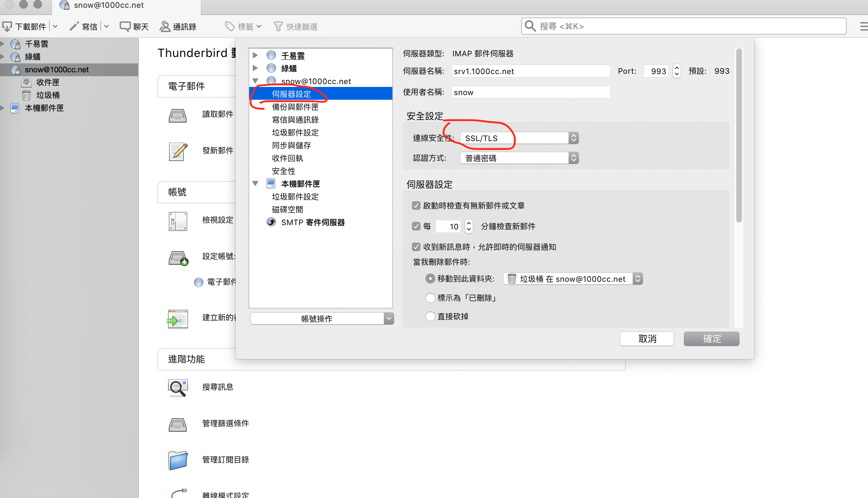Image resolution: width=868 pixels, height=498 pixels.
Task: Open the 連線安全性 SSL/TLS dropdown
Action: tap(519, 138)
